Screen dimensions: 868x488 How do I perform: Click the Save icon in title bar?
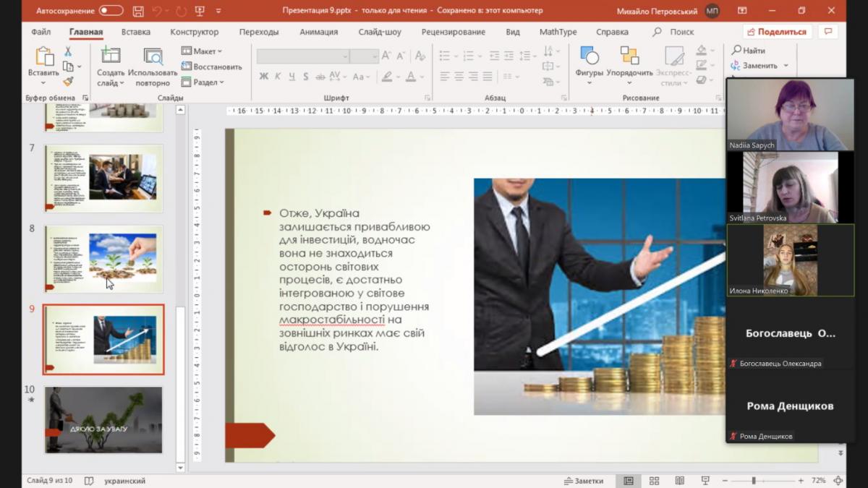(139, 11)
